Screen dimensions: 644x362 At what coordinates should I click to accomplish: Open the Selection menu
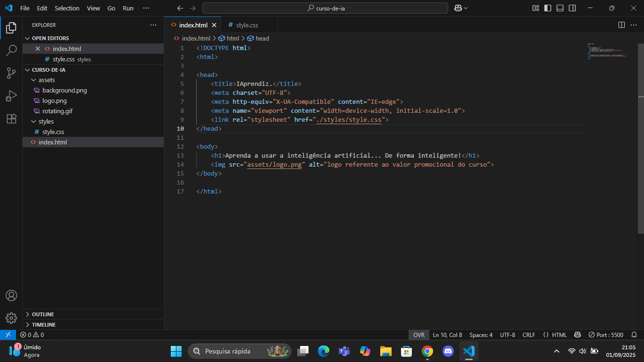[67, 8]
